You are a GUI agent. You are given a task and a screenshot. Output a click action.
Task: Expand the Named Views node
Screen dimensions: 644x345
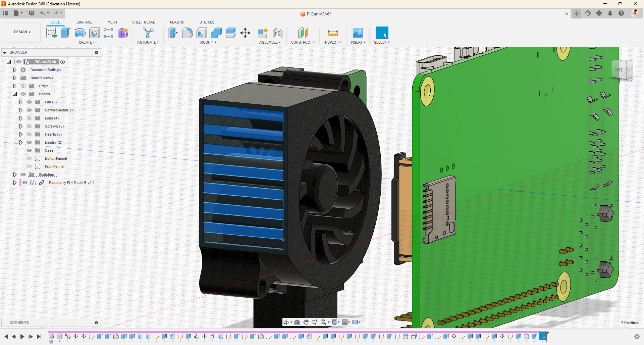tap(15, 78)
